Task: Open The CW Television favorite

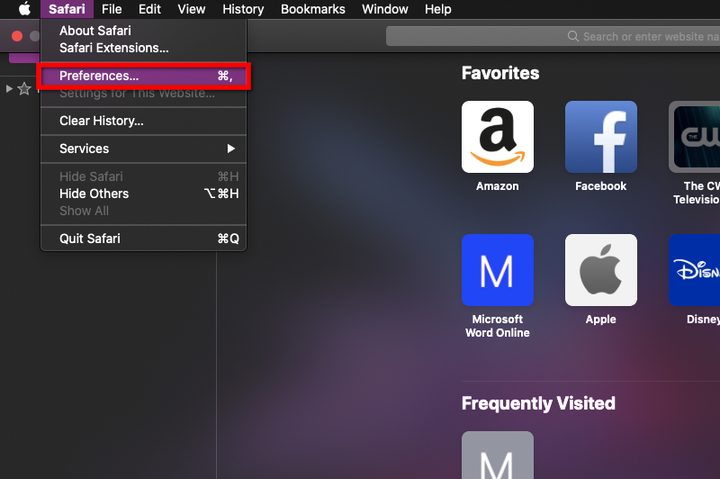Action: [x=694, y=137]
